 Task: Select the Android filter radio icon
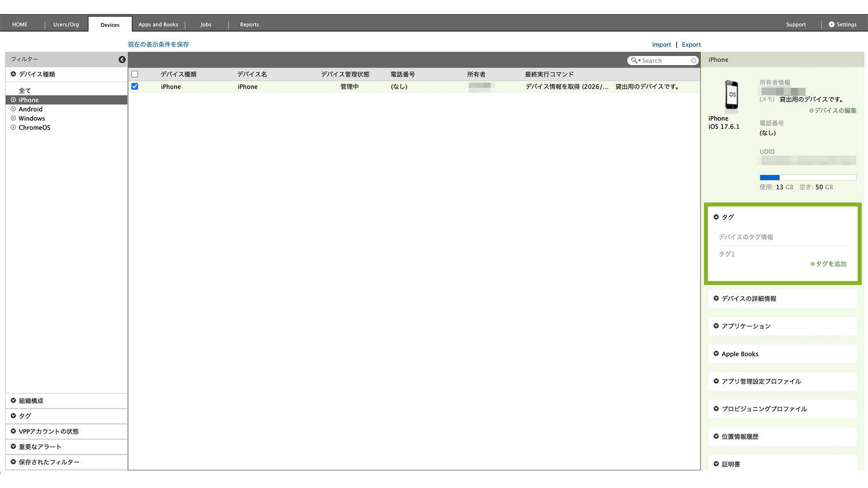(14, 109)
